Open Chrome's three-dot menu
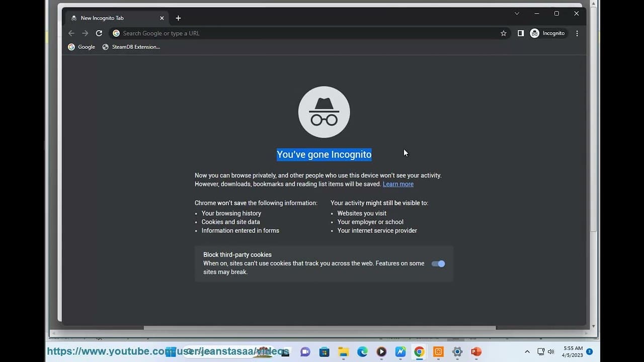The height and width of the screenshot is (362, 644). click(577, 33)
